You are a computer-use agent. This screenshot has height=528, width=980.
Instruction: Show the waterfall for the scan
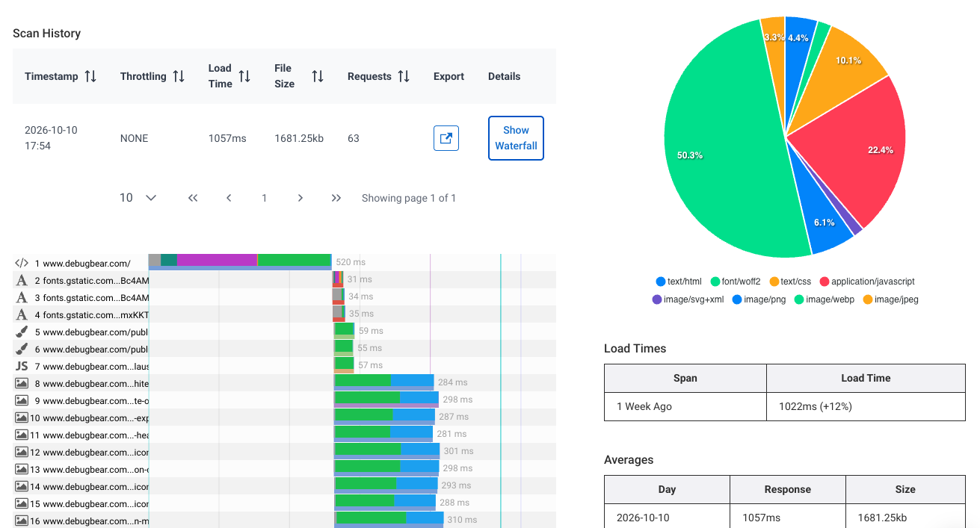pos(516,138)
